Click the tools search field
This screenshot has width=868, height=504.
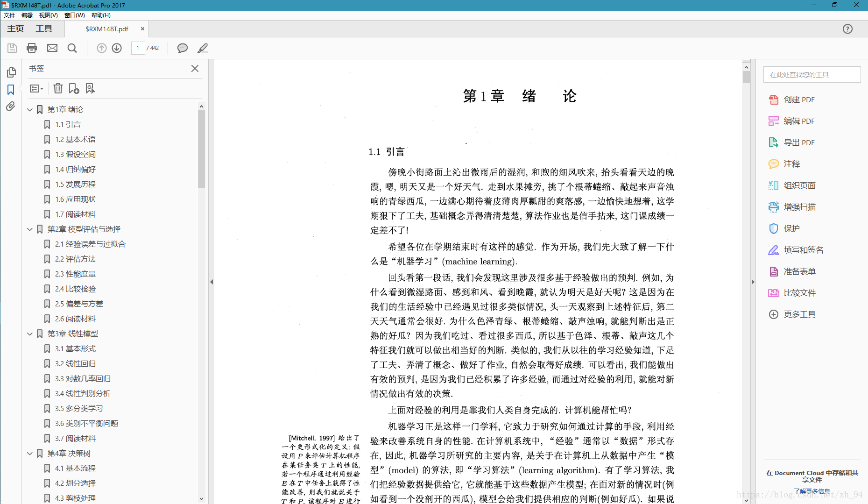812,75
